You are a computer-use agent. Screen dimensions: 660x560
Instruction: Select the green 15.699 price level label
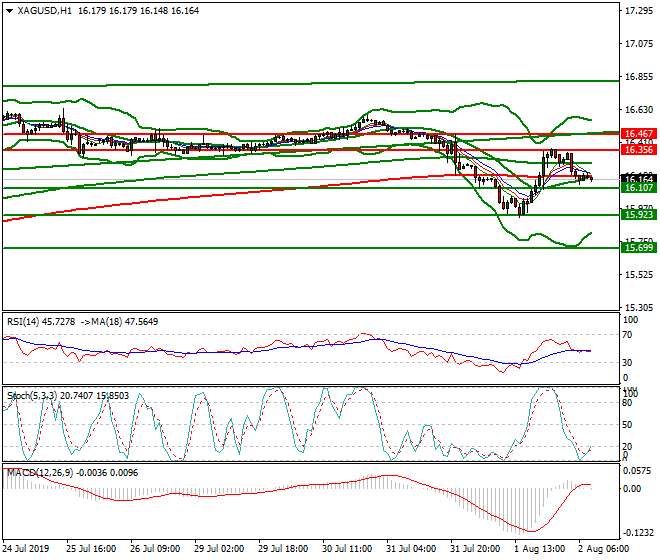[x=639, y=248]
